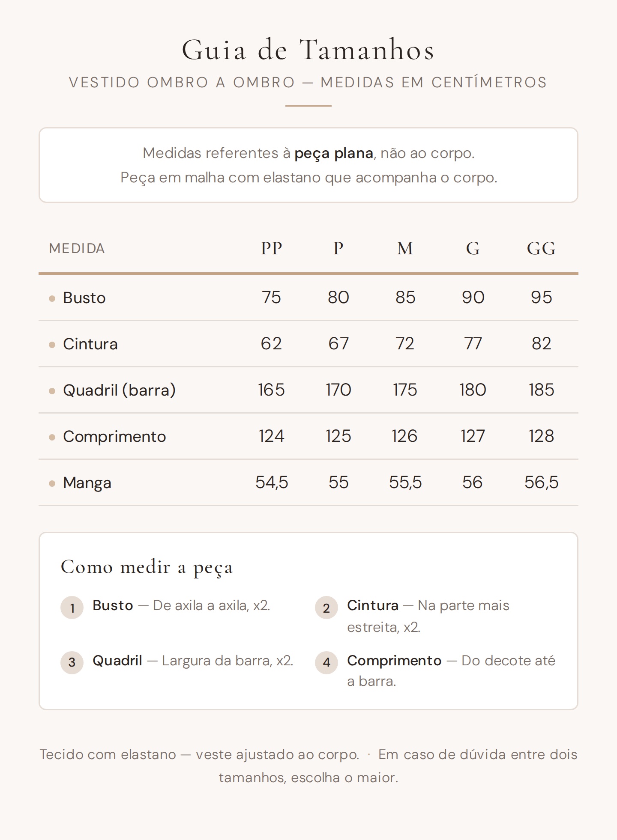Click the Cintura value 62 for size PP
Viewport: 617px width, 840px height.
(271, 344)
